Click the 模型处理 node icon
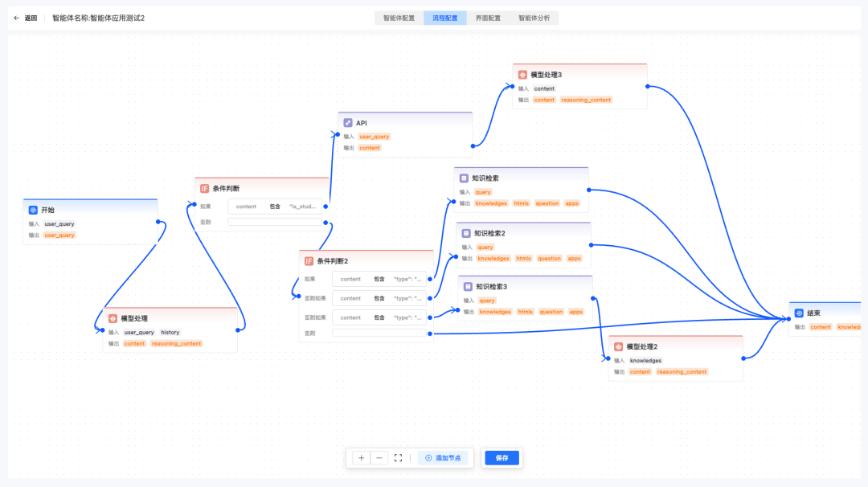 pos(113,318)
